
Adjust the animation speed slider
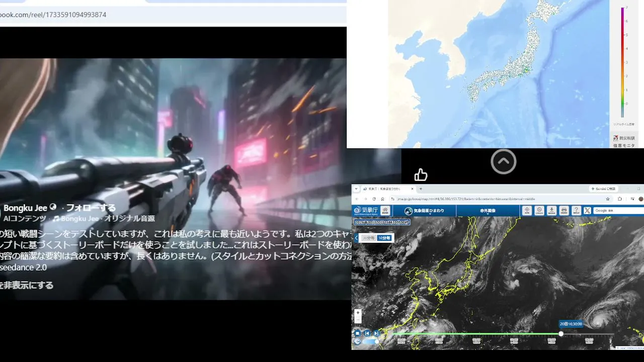(x=370, y=341)
